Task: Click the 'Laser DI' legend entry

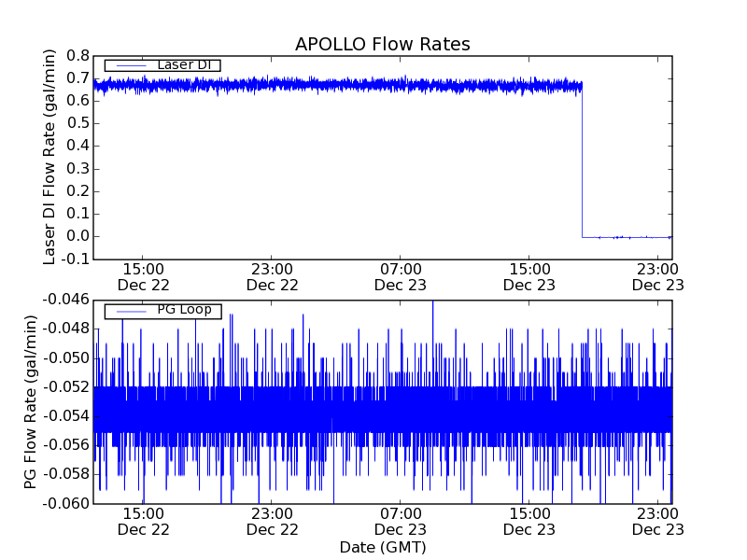Action: 162,64
